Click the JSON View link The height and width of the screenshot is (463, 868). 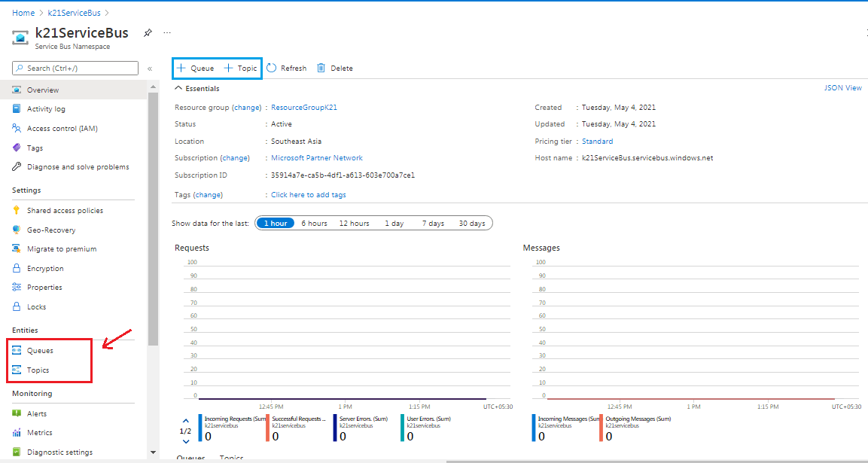(842, 88)
